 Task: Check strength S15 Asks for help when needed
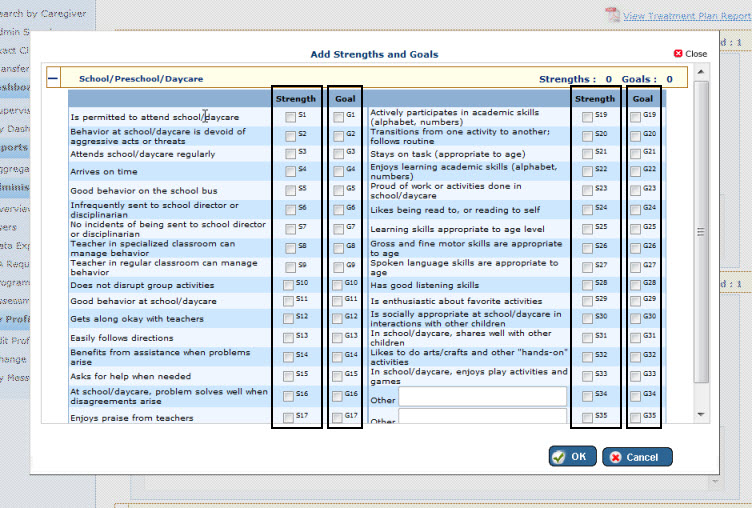(x=288, y=376)
